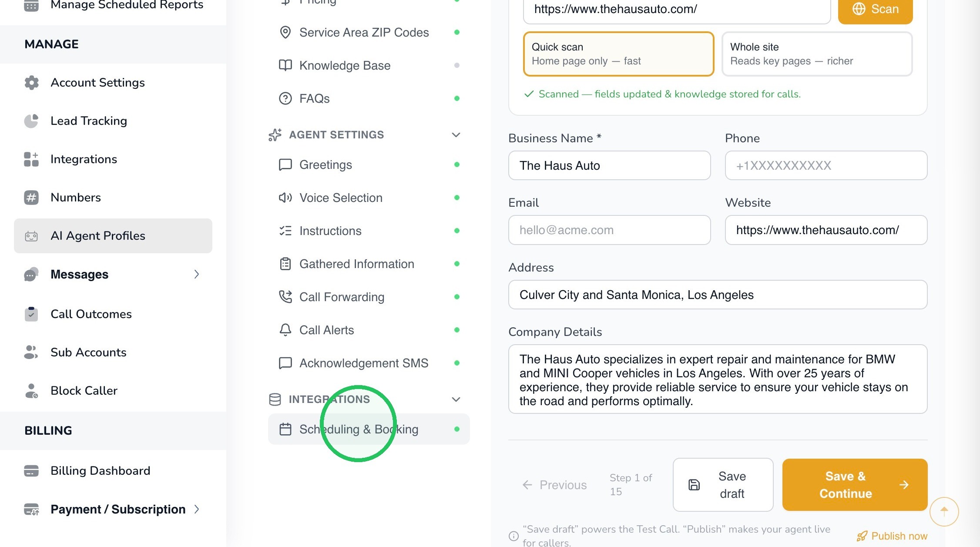Click the Company Details text area

(718, 379)
